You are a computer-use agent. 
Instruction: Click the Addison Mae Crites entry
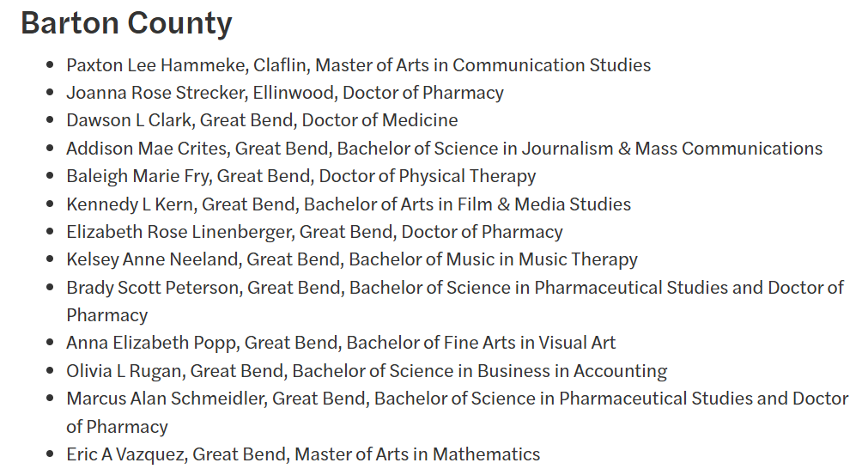444,149
